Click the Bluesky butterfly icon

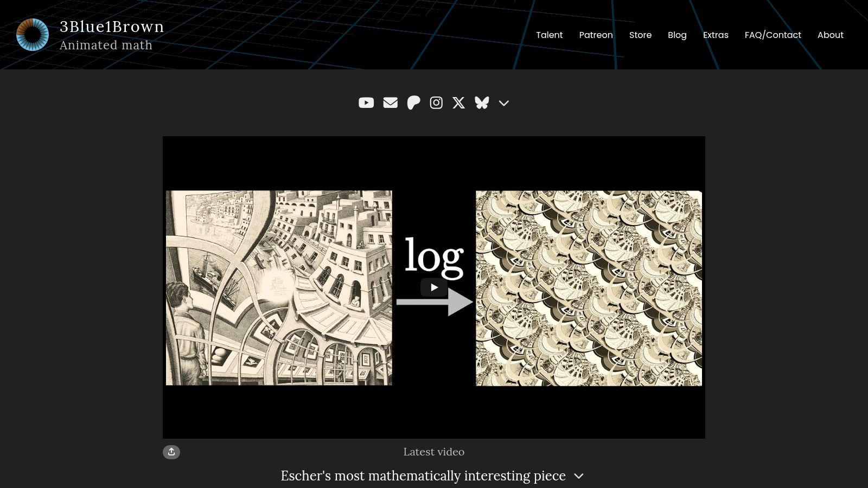(482, 102)
